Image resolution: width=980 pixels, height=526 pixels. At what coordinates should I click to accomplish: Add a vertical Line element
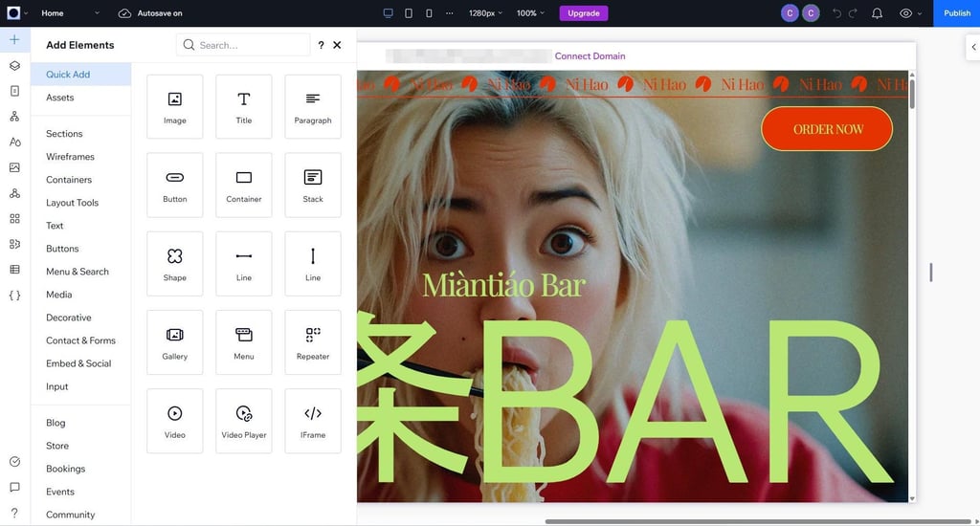(x=313, y=264)
